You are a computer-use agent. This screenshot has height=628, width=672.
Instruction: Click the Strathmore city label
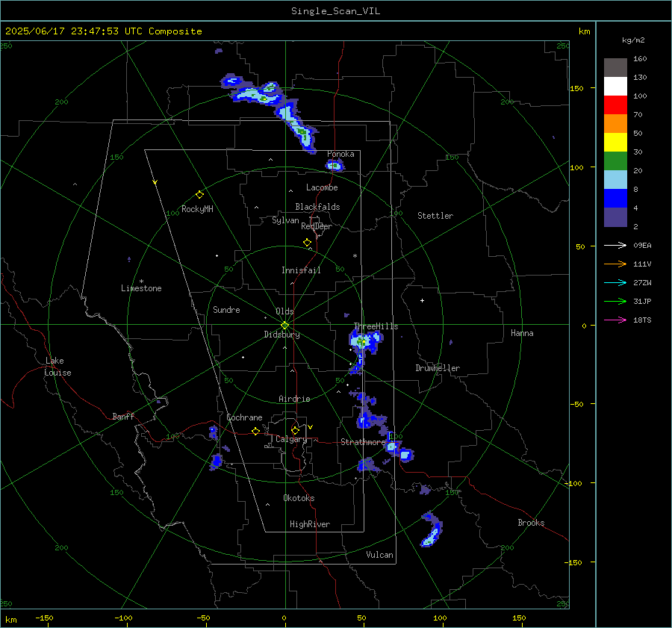pos(363,442)
